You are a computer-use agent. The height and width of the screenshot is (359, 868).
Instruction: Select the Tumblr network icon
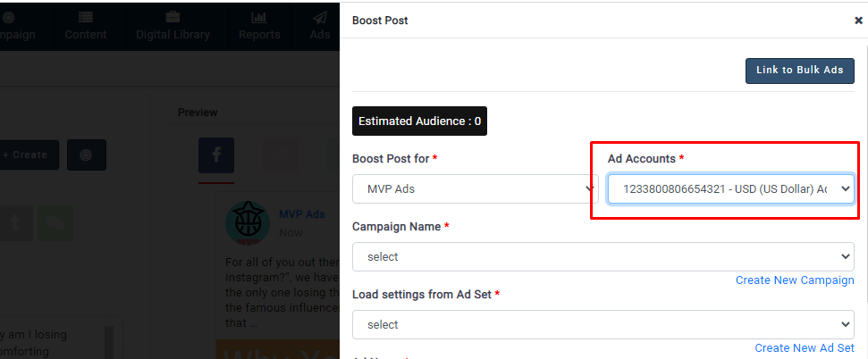[x=17, y=224]
